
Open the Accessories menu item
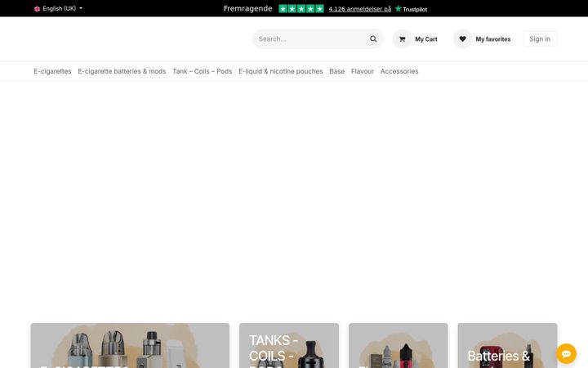(399, 71)
